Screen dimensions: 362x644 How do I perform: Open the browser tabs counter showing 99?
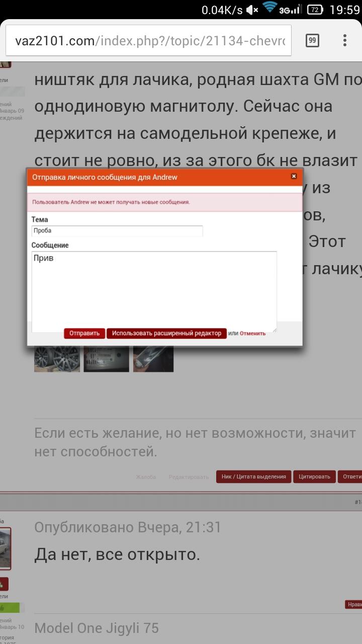tap(312, 40)
